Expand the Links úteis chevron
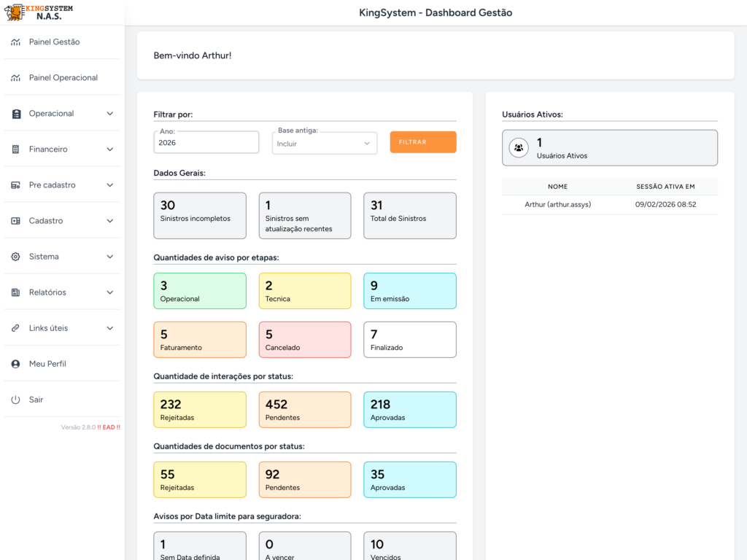747x560 pixels. (x=110, y=328)
